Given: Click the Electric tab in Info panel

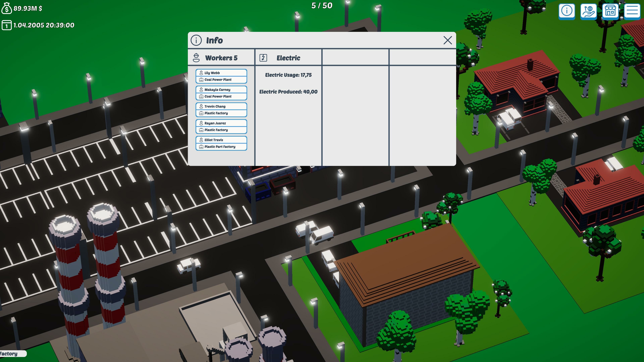Looking at the screenshot, I should pyautogui.click(x=288, y=57).
